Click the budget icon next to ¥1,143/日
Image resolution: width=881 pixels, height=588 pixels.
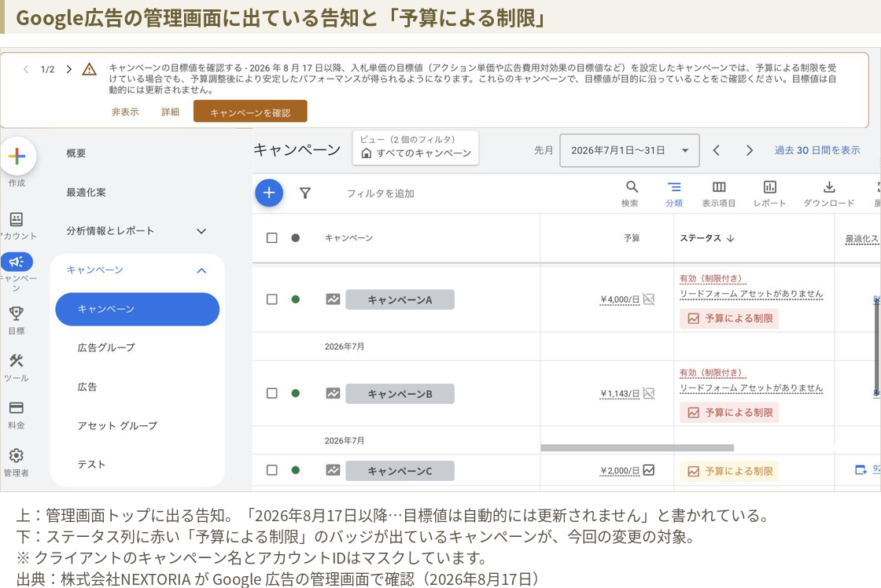pyautogui.click(x=649, y=393)
